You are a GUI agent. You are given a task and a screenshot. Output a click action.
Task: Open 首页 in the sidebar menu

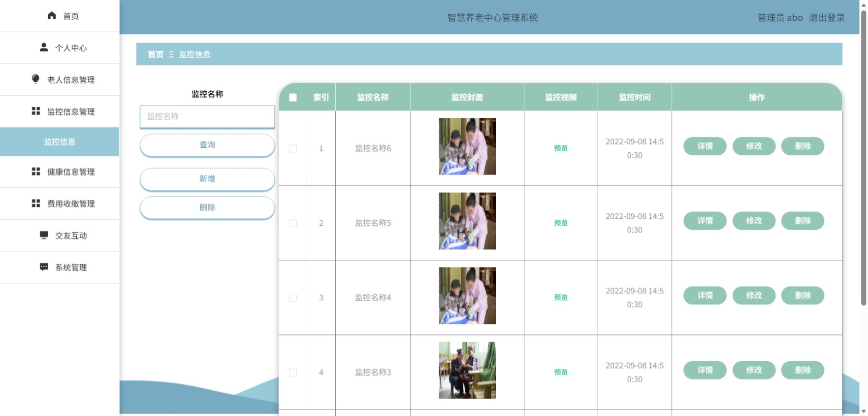tap(60, 16)
